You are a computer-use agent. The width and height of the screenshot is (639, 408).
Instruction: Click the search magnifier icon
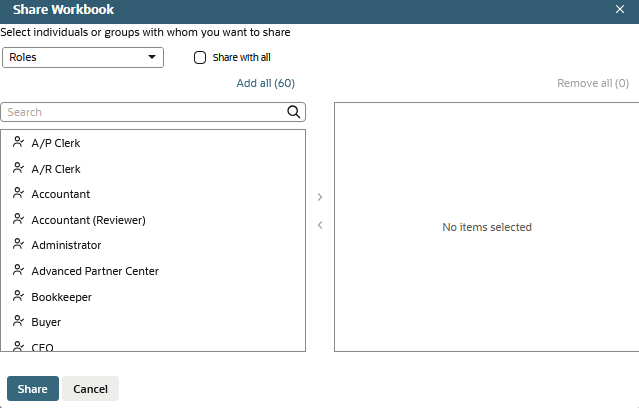(x=293, y=112)
